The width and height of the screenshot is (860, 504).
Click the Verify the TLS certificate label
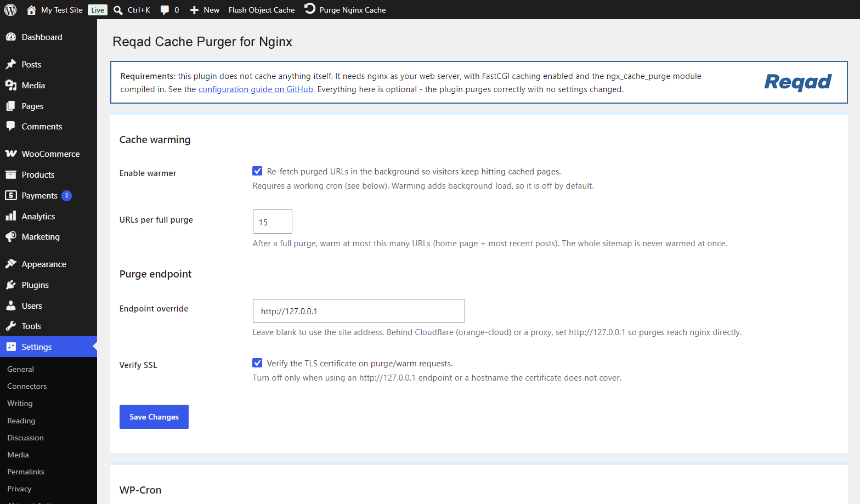click(x=360, y=363)
